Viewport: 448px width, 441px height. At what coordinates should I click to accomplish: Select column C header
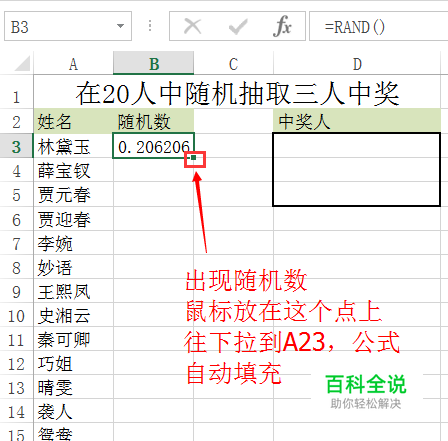tap(233, 64)
